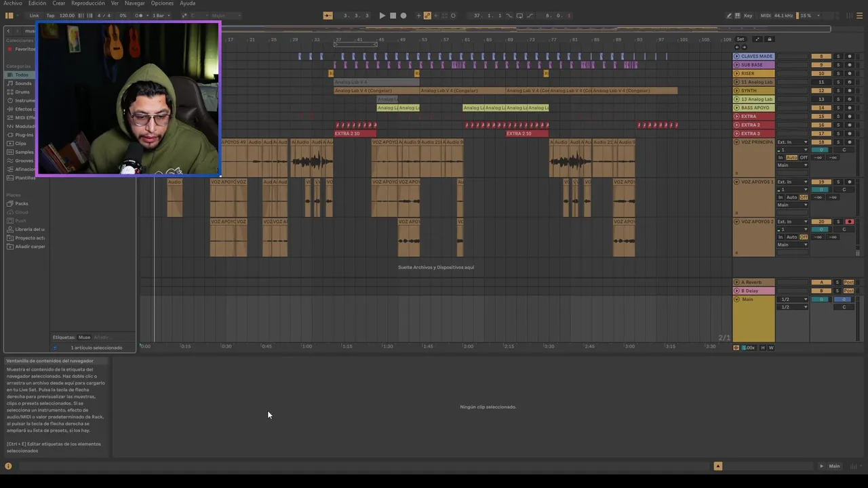Toggle track activator 15 for EXTRA

tap(821, 117)
